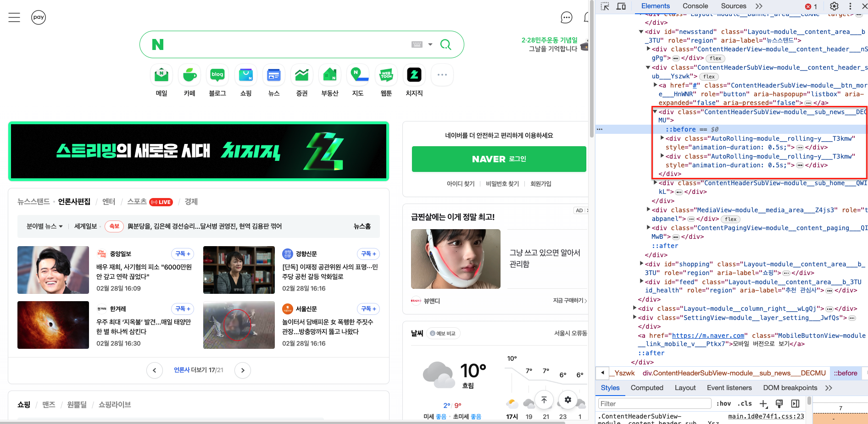The image size is (868, 424).
Task: Open the 메일 shortcut icon
Action: (x=161, y=75)
